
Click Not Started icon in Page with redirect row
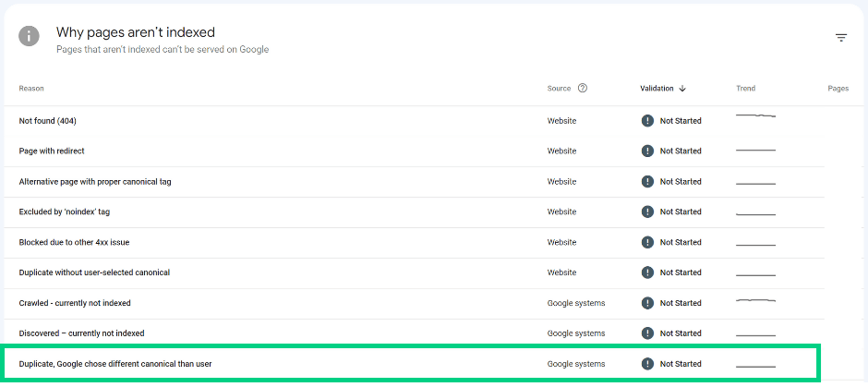pos(647,151)
